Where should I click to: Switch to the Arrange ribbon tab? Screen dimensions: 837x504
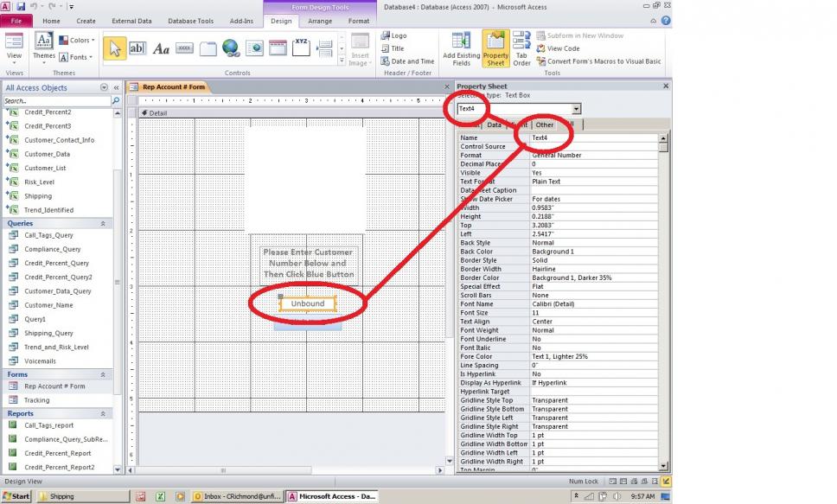pos(320,21)
